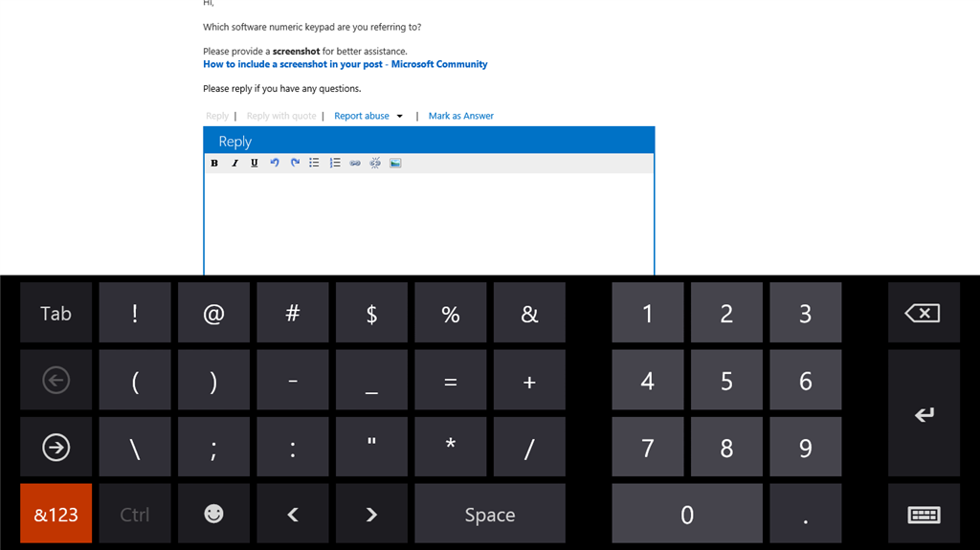Screen dimensions: 980x550
Task: Expand the Report abuse dropdown arrow
Action: click(x=399, y=117)
